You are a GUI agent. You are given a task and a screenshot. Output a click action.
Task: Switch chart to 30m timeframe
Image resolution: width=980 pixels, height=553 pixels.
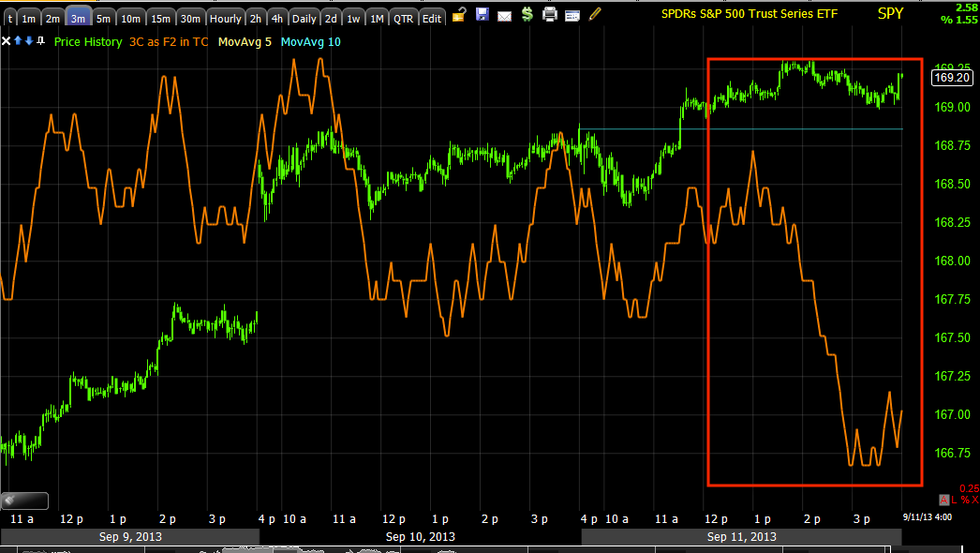(x=190, y=18)
